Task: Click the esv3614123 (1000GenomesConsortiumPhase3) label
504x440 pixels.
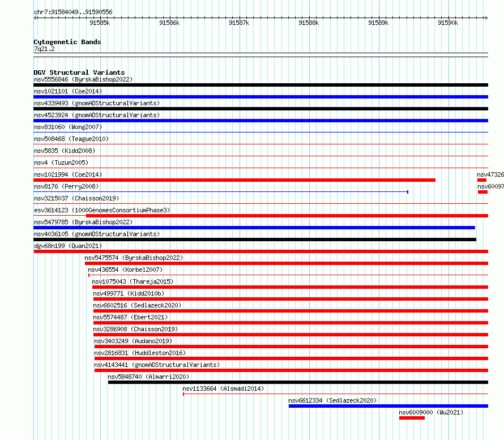Action: tap(102, 210)
